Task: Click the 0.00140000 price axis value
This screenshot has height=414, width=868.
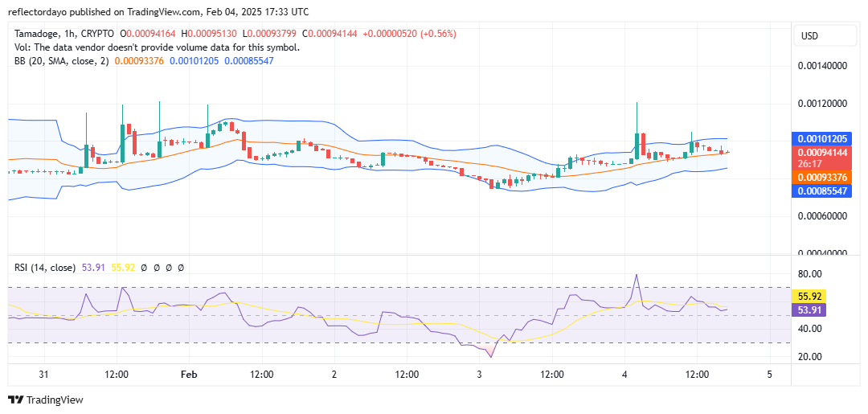Action: click(823, 66)
